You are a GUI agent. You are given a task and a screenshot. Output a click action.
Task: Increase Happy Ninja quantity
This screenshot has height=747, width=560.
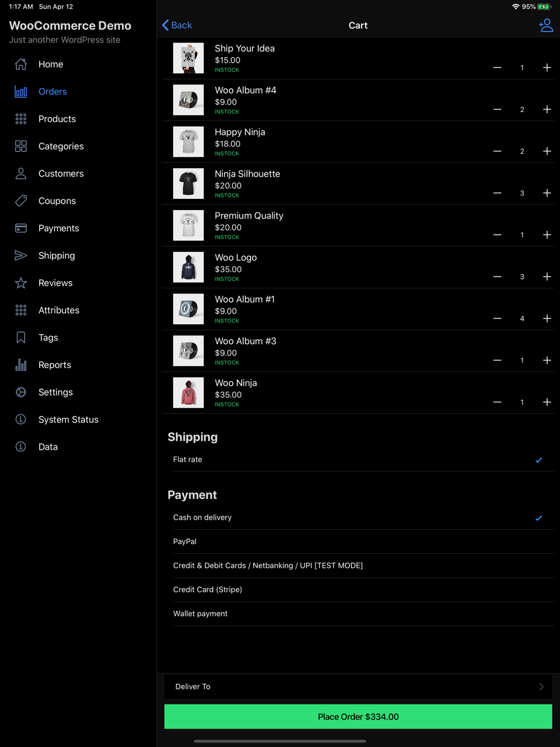[547, 151]
